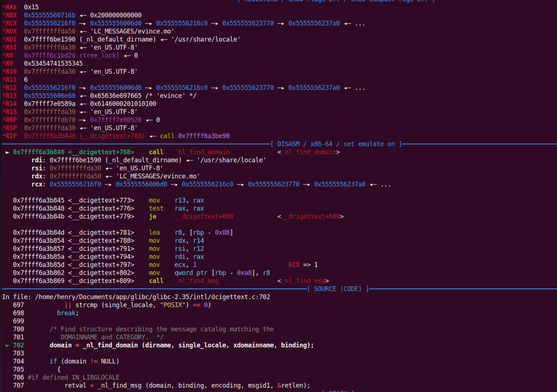Click the R14 pointed value 0x6146000201010100

[x=123, y=104]
